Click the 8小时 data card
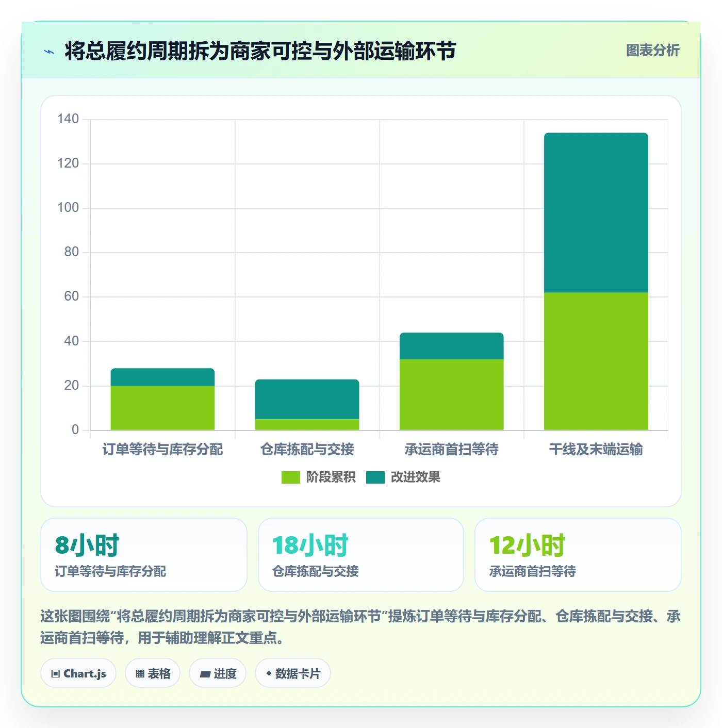This screenshot has width=722, height=728. click(144, 555)
